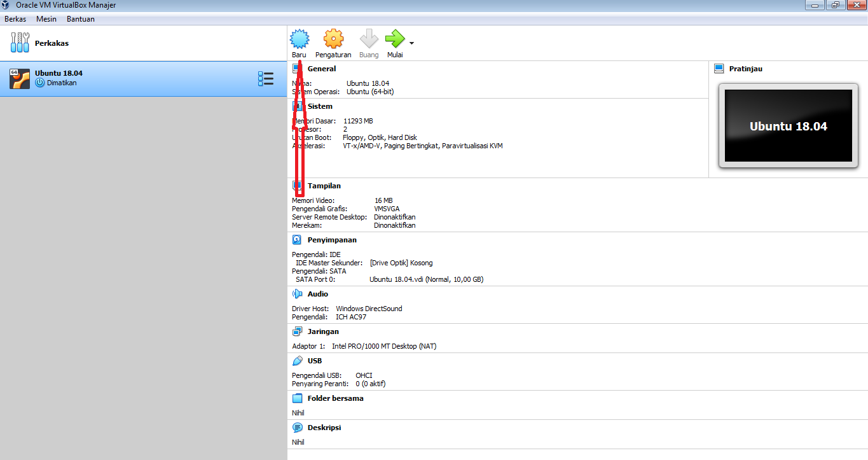The height and width of the screenshot is (460, 868).
Task: Click the Audio section icon
Action: tap(297, 293)
